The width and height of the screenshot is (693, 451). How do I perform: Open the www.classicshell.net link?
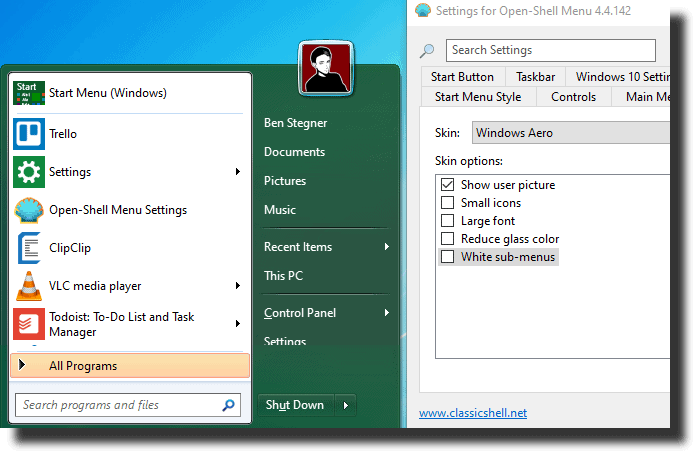click(x=473, y=413)
